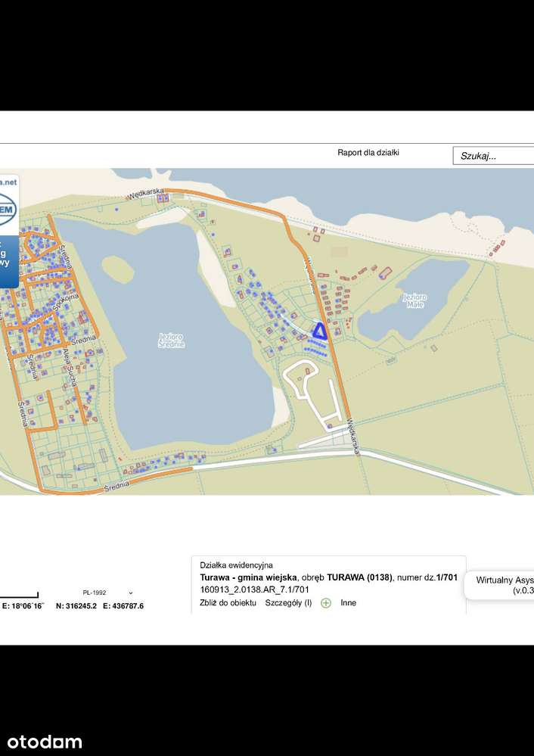Image resolution: width=534 pixels, height=756 pixels.
Task: Click the Jezioro Małe lake label
Action: pyautogui.click(x=415, y=301)
